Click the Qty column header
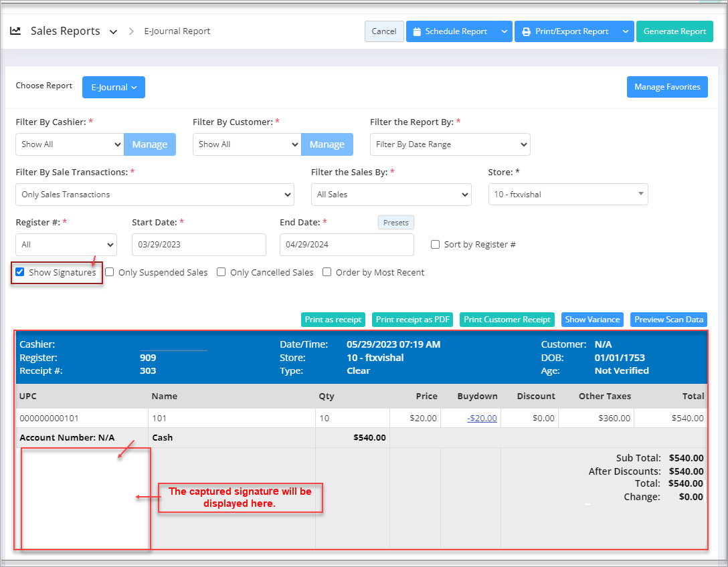Image resolution: width=728 pixels, height=567 pixels. pyautogui.click(x=327, y=396)
